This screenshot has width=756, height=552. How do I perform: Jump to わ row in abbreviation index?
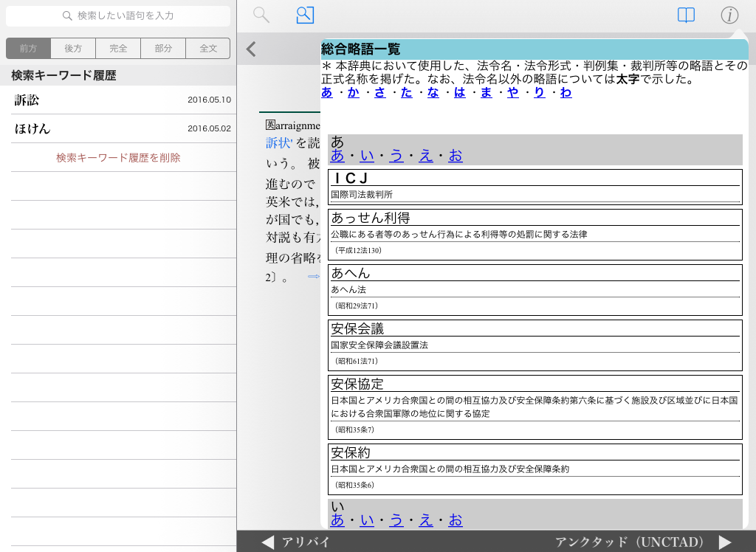click(566, 92)
